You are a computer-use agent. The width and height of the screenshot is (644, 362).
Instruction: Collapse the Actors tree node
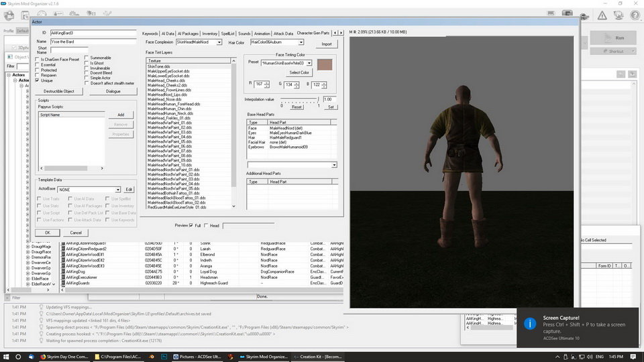(x=9, y=75)
